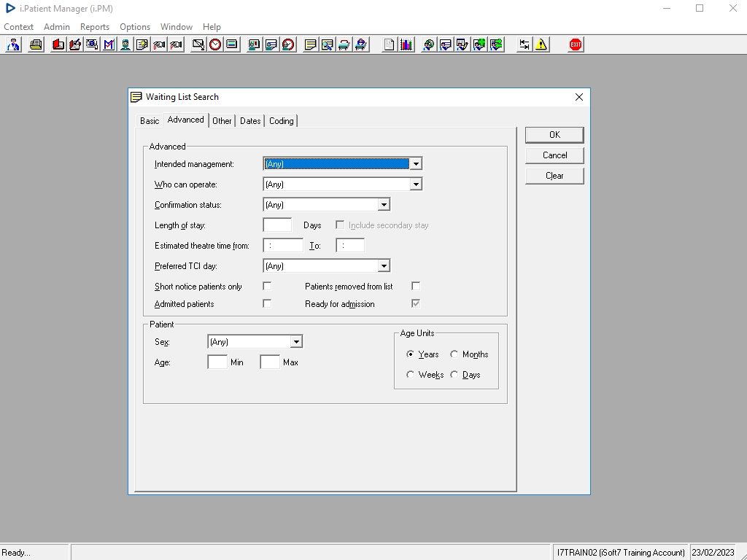
Task: Click the red clock toolbar icon
Action: pyautogui.click(x=215, y=44)
